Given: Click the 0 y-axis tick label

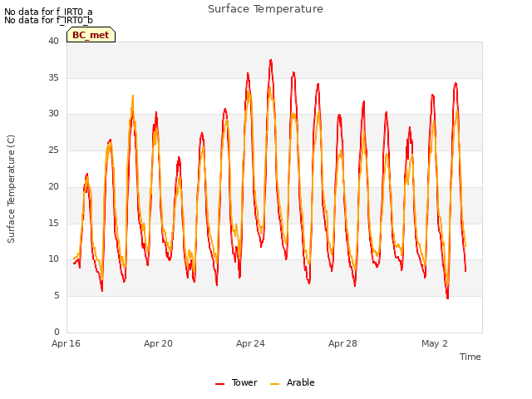Looking at the screenshot, I should tap(57, 332).
